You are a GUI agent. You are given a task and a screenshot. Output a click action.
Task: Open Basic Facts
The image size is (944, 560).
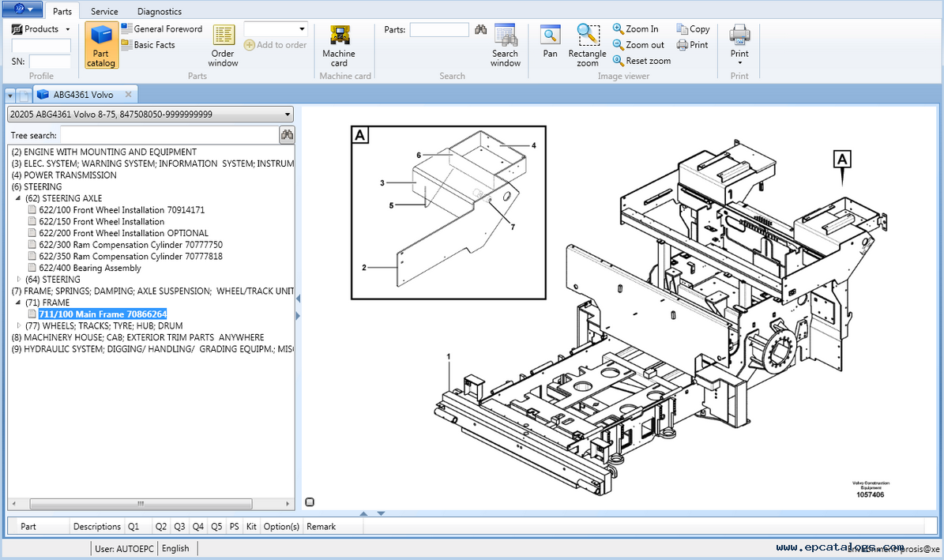coord(148,44)
